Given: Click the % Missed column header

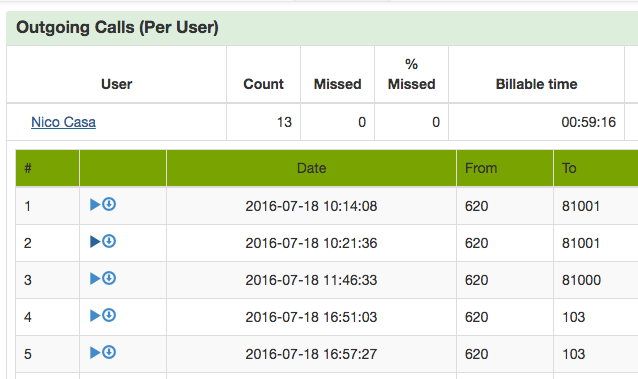Looking at the screenshot, I should [411, 74].
